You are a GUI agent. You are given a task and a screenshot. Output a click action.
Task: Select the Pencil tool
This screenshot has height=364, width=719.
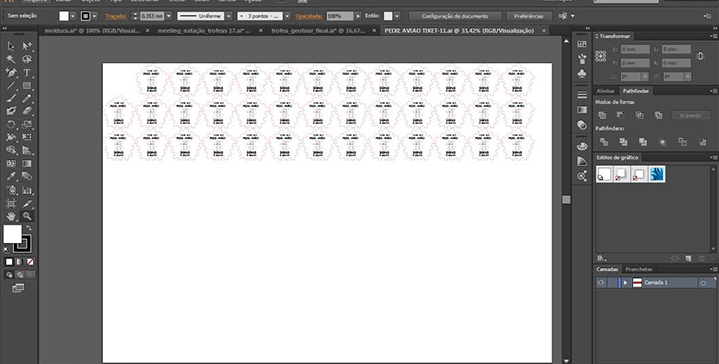coord(27,98)
